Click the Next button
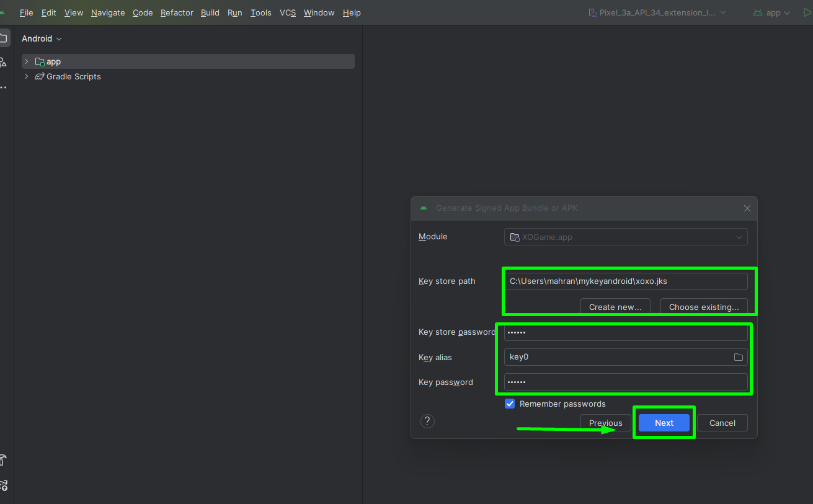This screenshot has height=504, width=813. point(664,423)
